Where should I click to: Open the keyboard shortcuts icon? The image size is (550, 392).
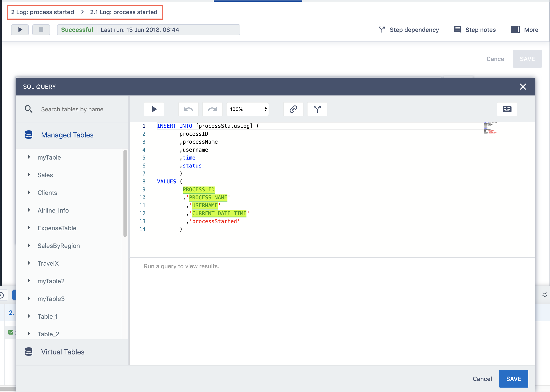click(x=507, y=109)
